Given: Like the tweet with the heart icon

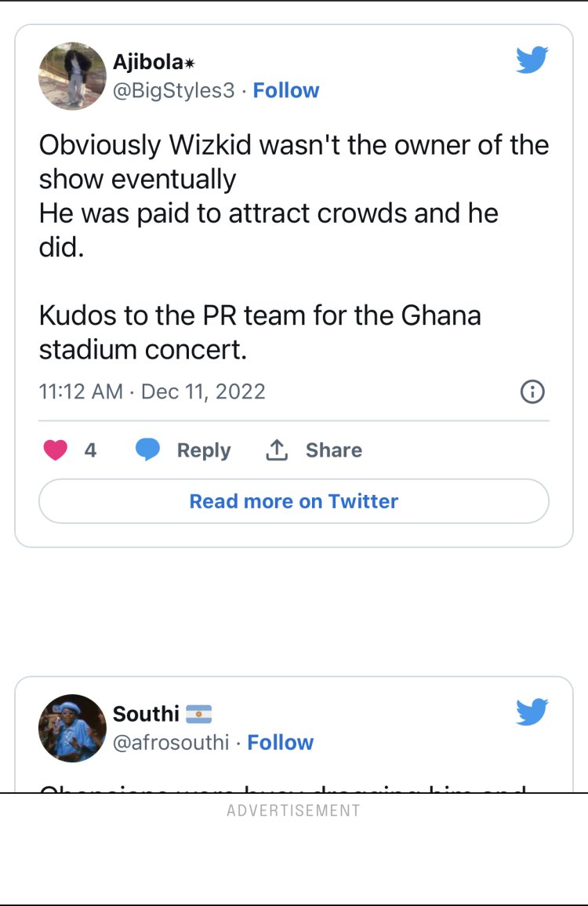Looking at the screenshot, I should pos(55,450).
